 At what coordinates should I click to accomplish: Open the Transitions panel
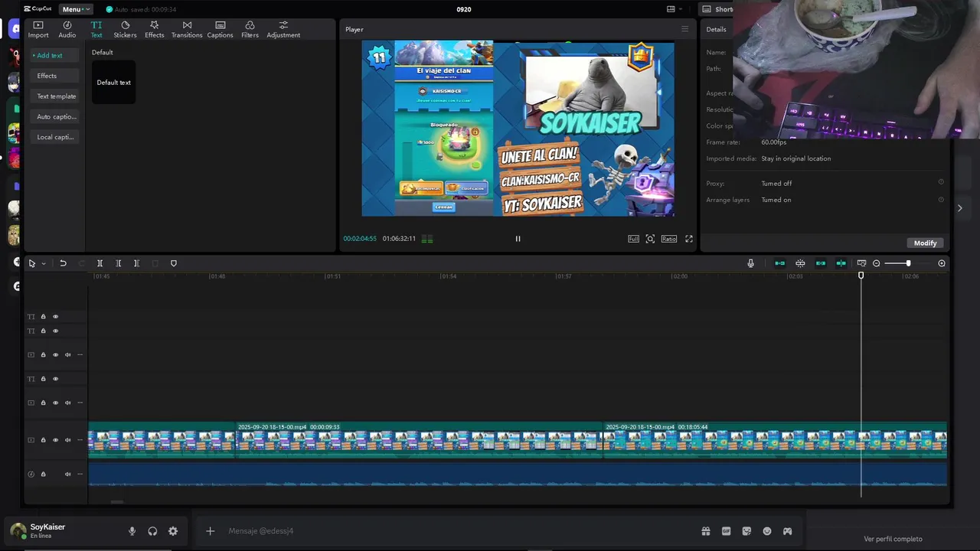(187, 30)
